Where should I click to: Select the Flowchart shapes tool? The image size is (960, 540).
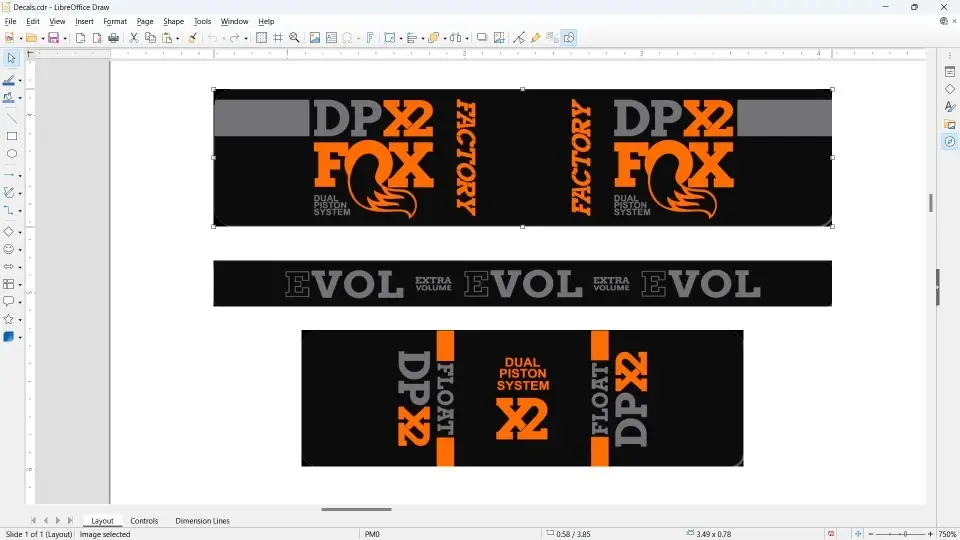9,284
